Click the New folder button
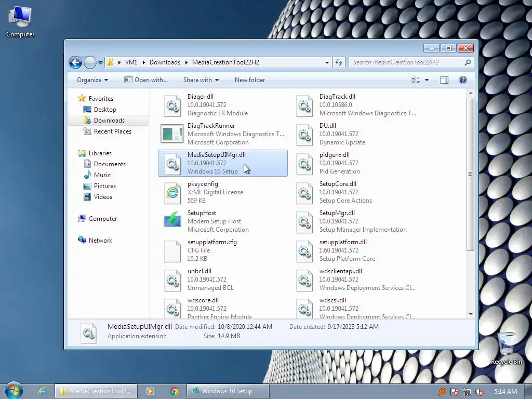Image resolution: width=532 pixels, height=399 pixels. coord(250,80)
